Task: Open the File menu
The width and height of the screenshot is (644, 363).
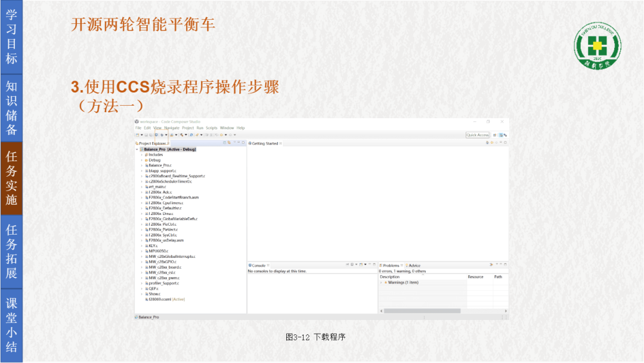Action: 138,128
